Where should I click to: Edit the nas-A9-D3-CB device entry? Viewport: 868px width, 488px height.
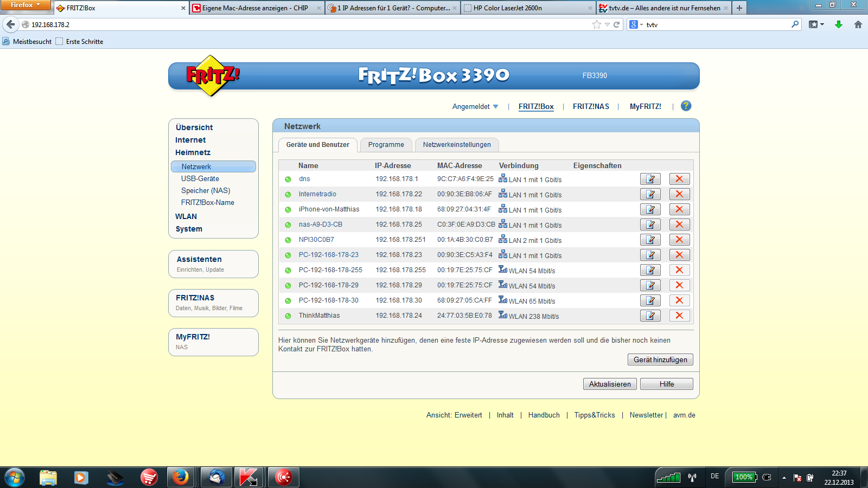pyautogui.click(x=650, y=224)
